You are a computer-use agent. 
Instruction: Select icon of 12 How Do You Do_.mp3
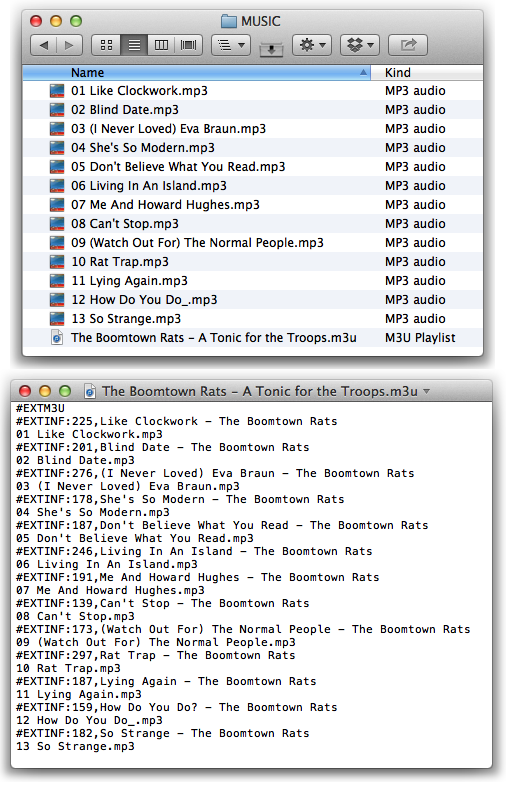(57, 300)
